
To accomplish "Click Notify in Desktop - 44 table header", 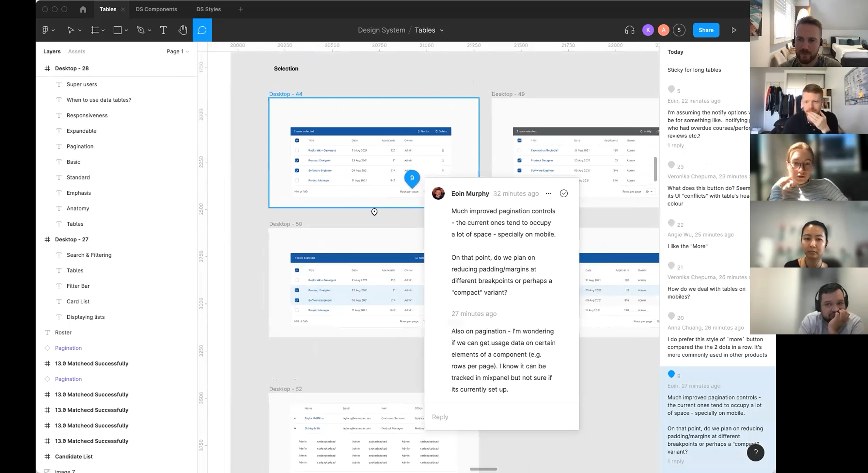I will [x=423, y=131].
